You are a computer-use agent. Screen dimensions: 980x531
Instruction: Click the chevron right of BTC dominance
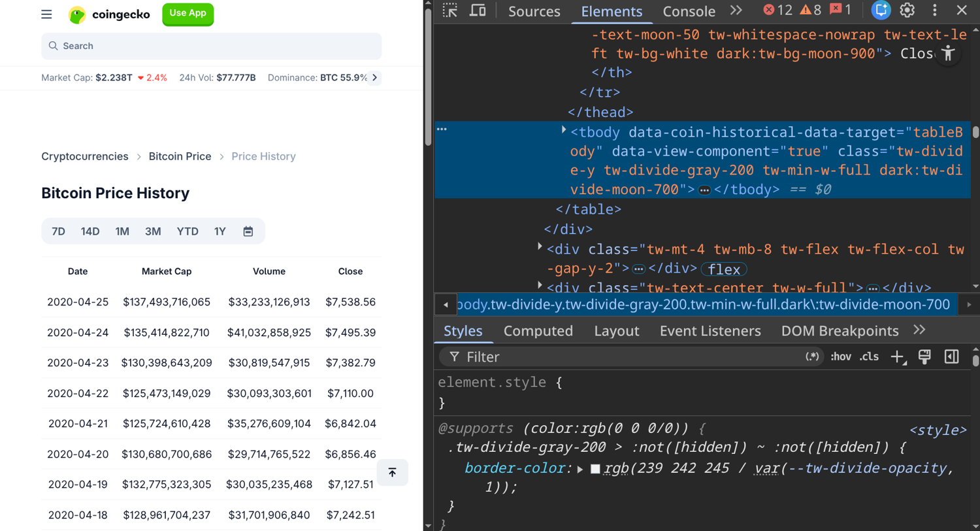(x=374, y=78)
